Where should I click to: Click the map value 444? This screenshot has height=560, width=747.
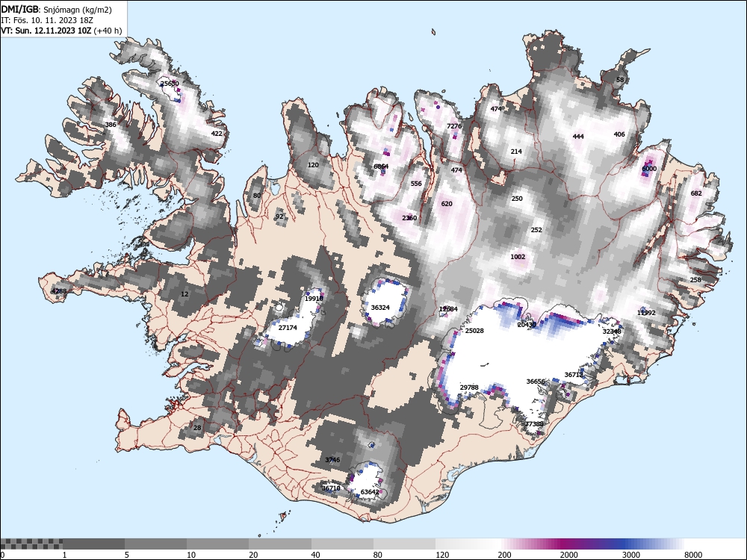pyautogui.click(x=578, y=137)
